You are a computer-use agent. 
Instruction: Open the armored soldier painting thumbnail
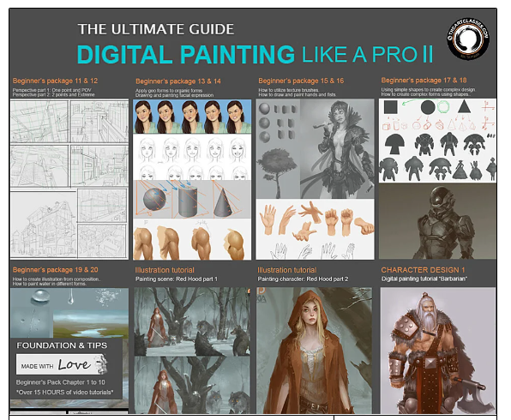[x=437, y=221]
